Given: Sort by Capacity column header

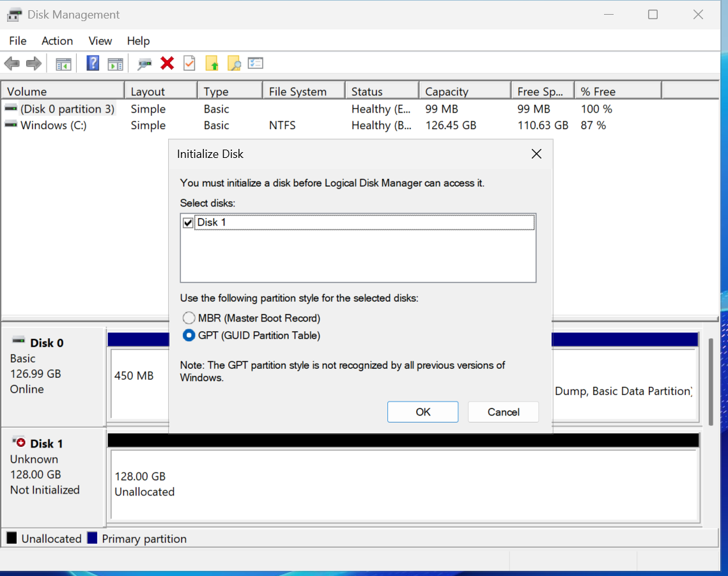Looking at the screenshot, I should point(465,91).
